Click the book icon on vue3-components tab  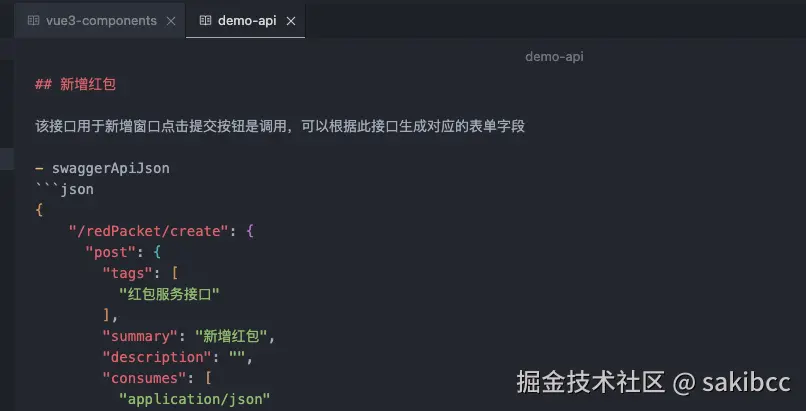click(x=33, y=21)
